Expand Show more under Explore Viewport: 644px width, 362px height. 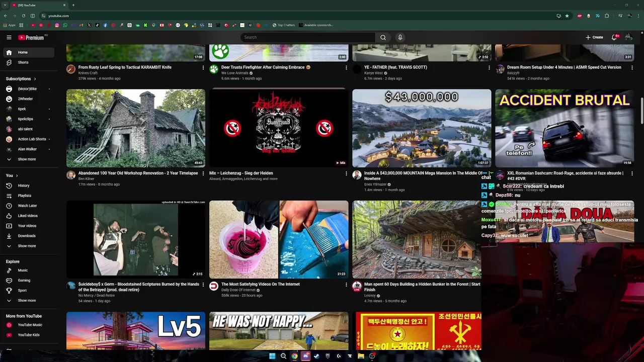coord(28,301)
